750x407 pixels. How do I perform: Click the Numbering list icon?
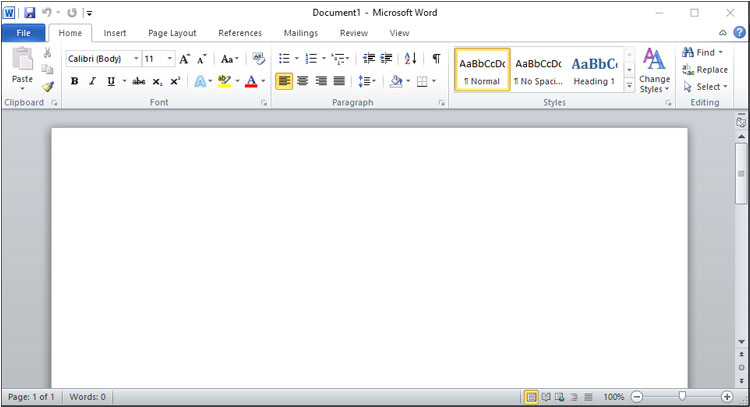[x=311, y=58]
